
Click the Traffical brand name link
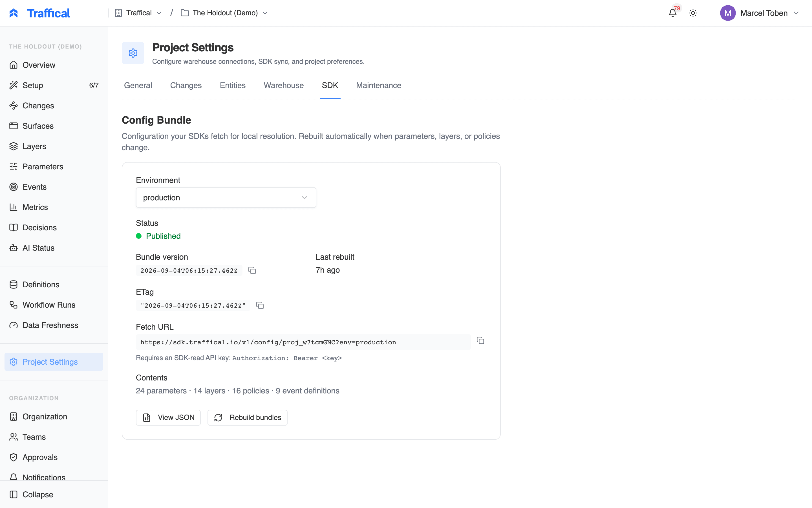48,13
